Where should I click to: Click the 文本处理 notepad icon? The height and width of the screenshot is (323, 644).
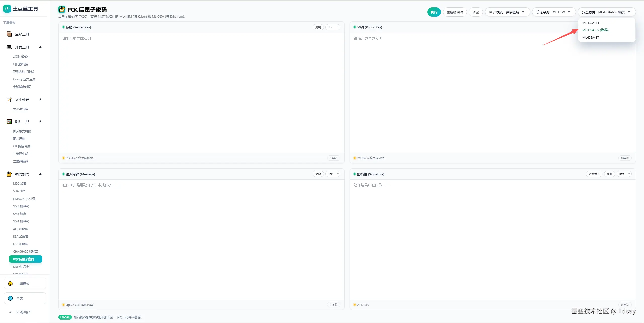(9, 100)
